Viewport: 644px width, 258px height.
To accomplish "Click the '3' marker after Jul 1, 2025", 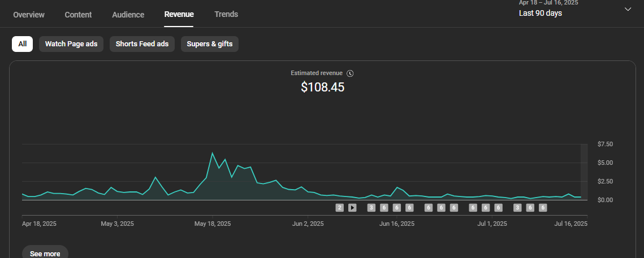I will tap(517, 208).
